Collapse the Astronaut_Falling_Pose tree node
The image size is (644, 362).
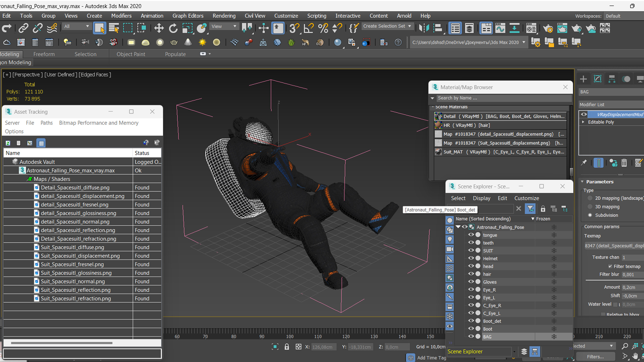[x=458, y=227]
